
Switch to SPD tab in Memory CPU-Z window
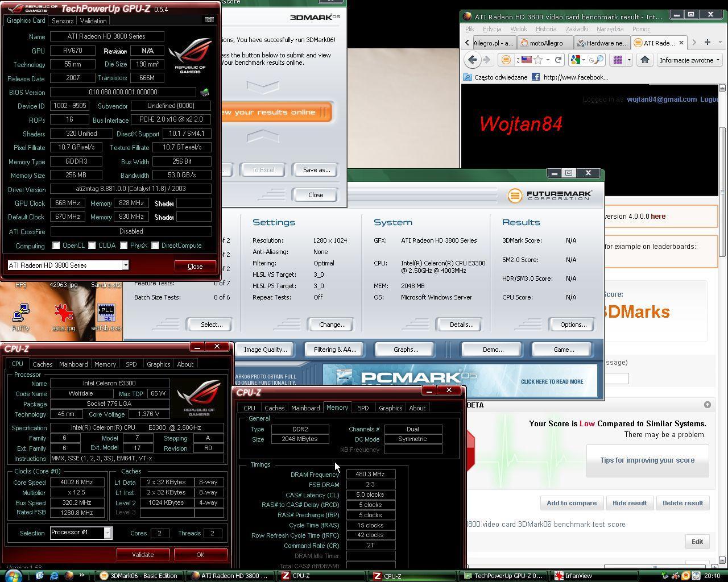pos(363,408)
